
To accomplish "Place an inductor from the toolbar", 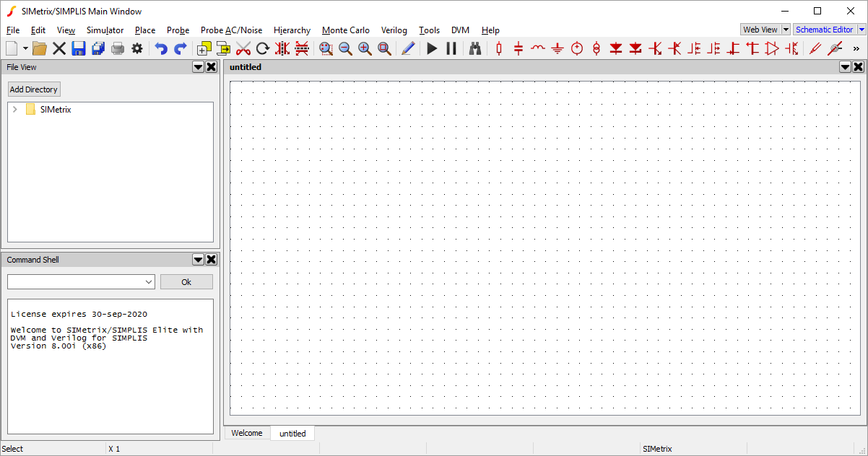I will click(x=538, y=48).
